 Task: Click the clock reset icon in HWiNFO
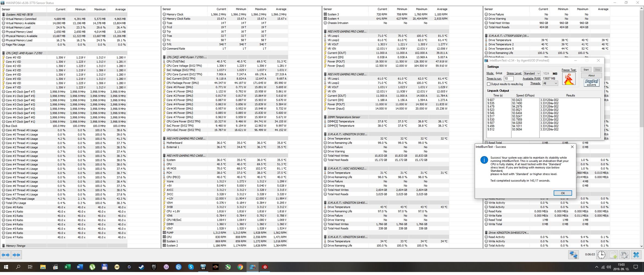tap(601, 255)
